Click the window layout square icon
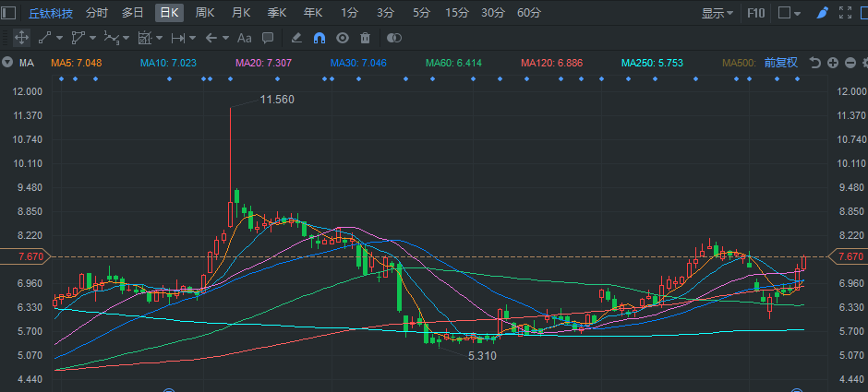 click(x=784, y=13)
